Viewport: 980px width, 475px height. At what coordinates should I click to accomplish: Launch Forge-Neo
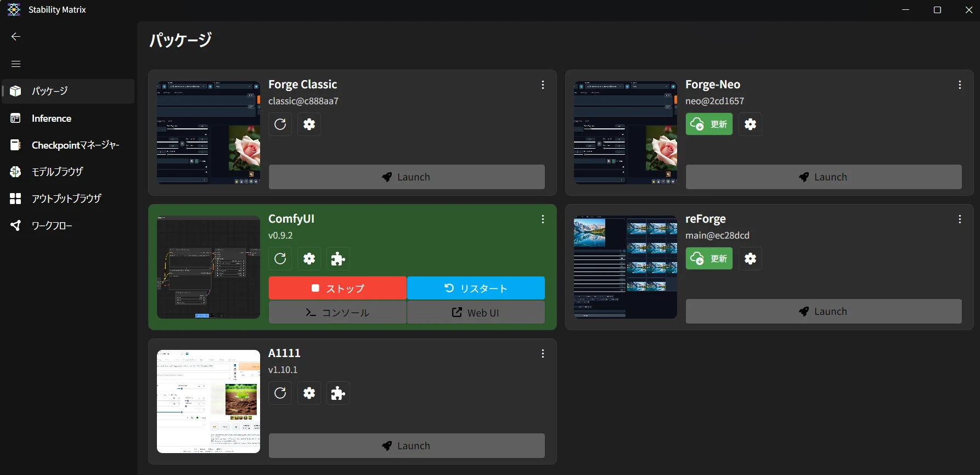pyautogui.click(x=824, y=177)
